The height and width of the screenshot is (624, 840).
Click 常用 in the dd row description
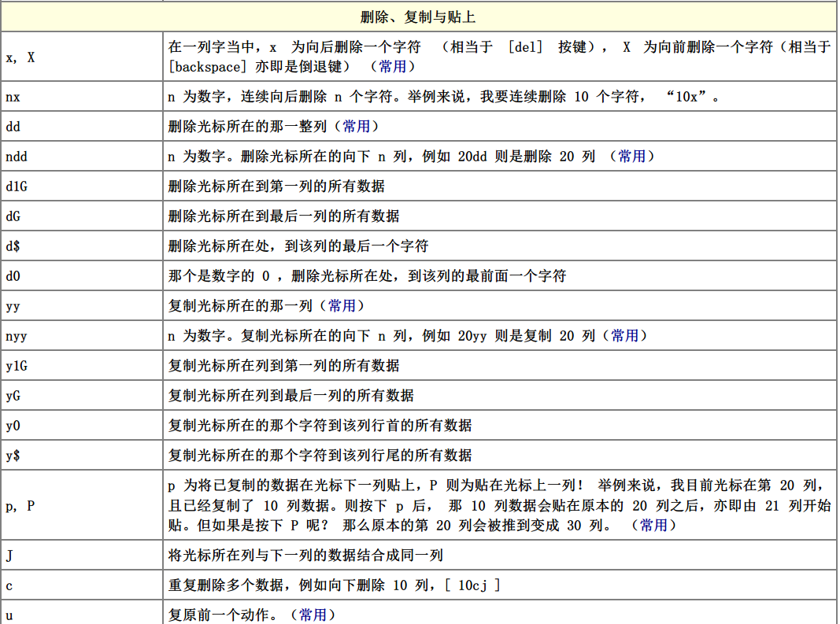357,127
